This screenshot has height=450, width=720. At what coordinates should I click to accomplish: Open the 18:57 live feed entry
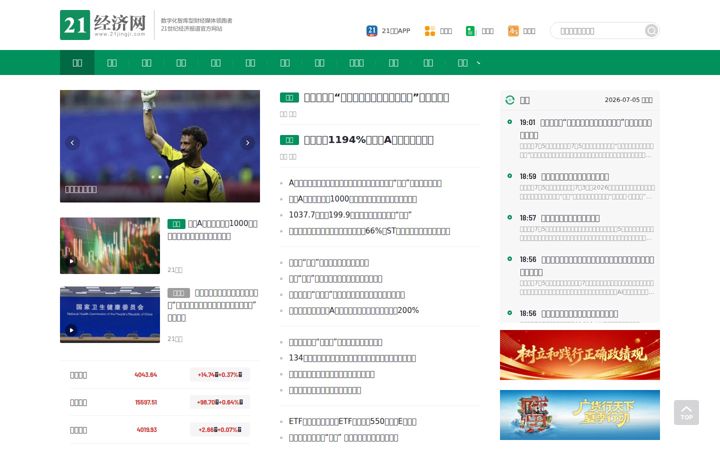[x=560, y=218]
